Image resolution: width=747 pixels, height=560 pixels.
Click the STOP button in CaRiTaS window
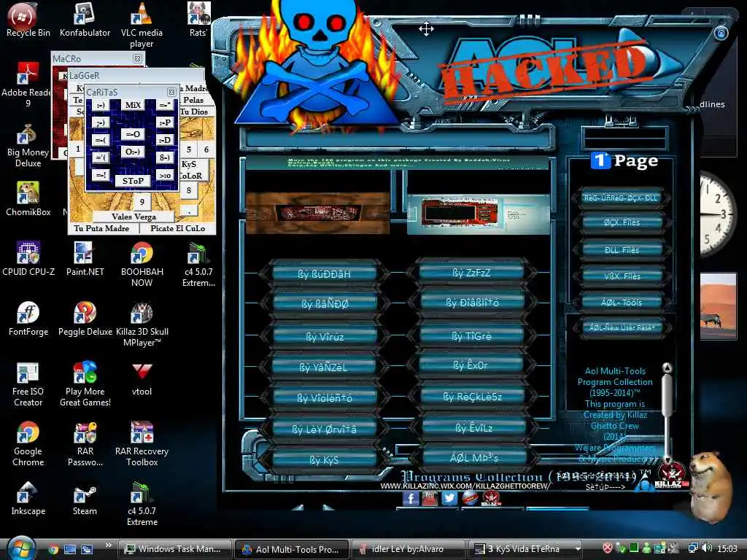pos(133,181)
